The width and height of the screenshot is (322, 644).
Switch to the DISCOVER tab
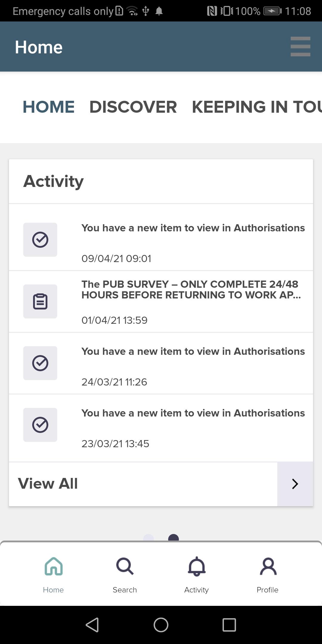pos(133,107)
